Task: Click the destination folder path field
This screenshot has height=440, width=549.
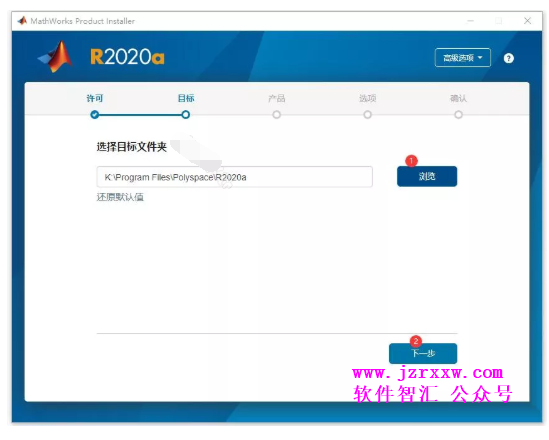Action: click(x=235, y=177)
